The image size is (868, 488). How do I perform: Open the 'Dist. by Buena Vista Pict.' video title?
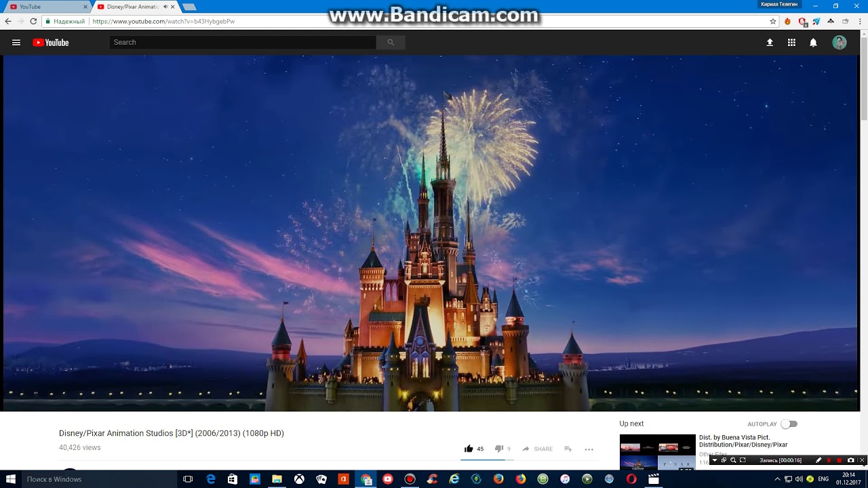pos(743,441)
